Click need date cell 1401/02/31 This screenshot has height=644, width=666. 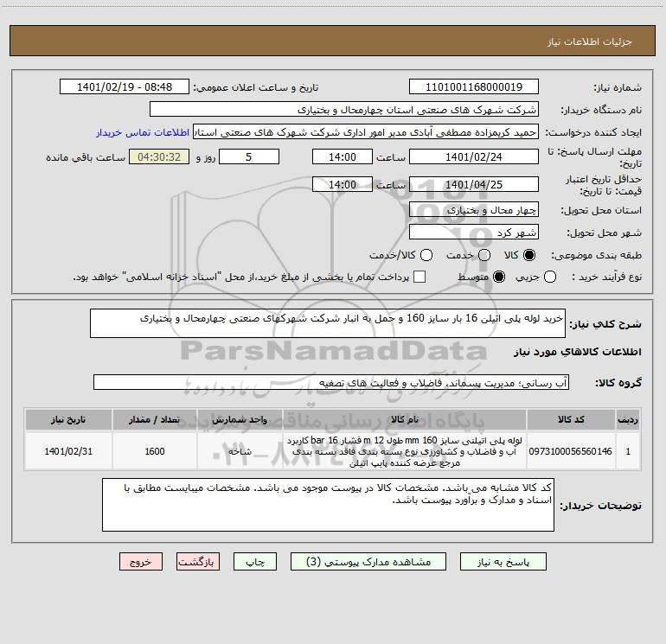coord(68,451)
